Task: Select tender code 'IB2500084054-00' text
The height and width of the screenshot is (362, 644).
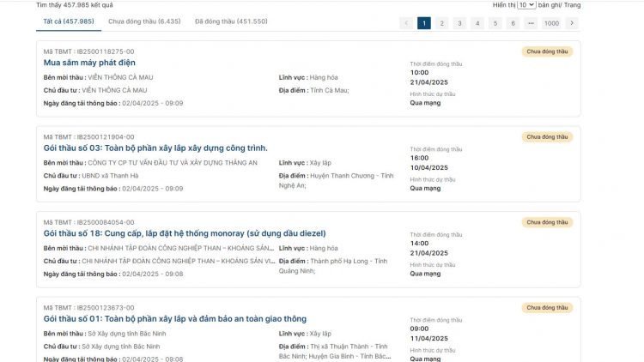Action: point(106,222)
